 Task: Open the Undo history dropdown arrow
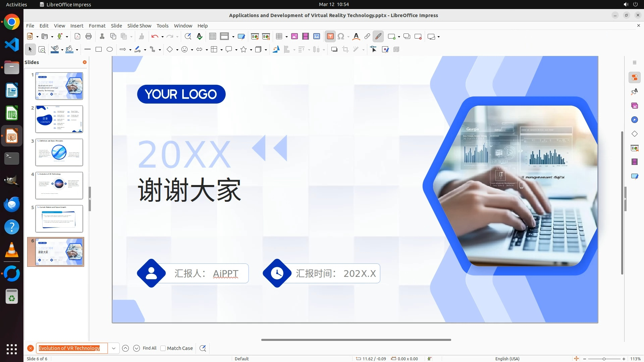click(x=162, y=37)
